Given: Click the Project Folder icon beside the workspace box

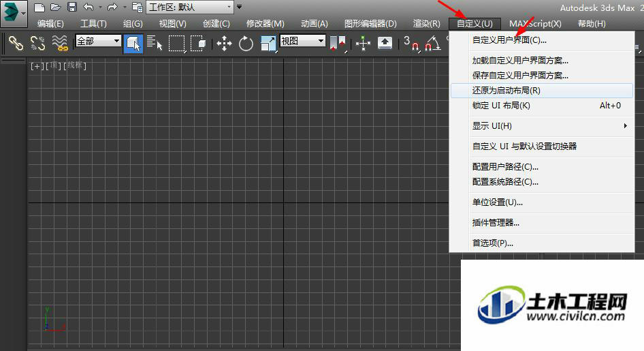Looking at the screenshot, I should 138,7.
